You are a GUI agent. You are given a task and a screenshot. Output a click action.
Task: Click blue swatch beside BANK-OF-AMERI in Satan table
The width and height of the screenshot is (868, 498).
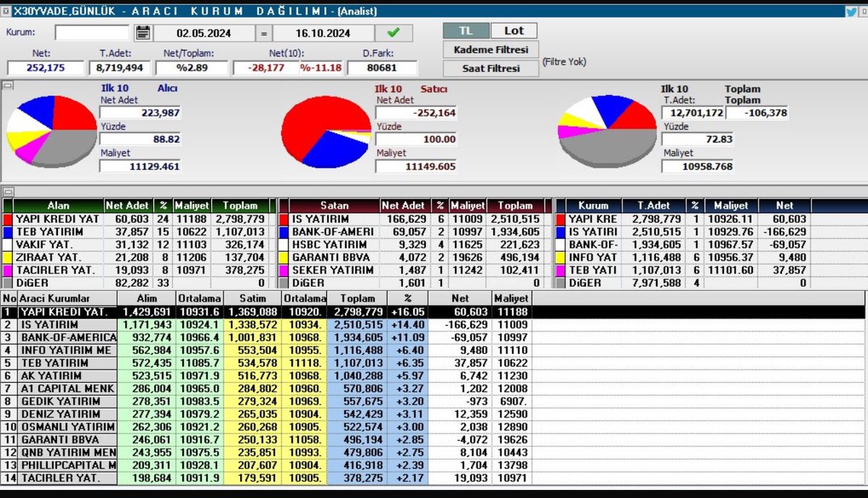[x=284, y=232]
